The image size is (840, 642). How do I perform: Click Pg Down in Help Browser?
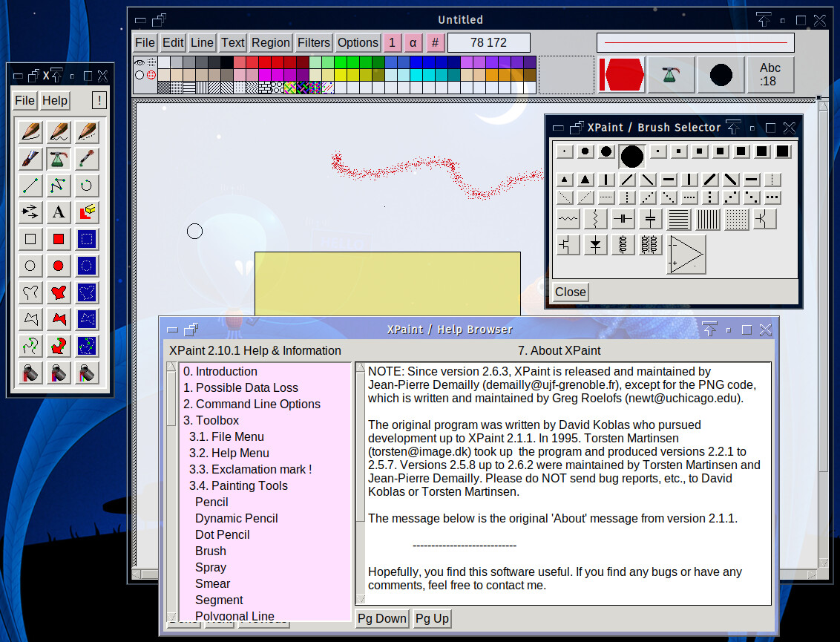point(382,618)
